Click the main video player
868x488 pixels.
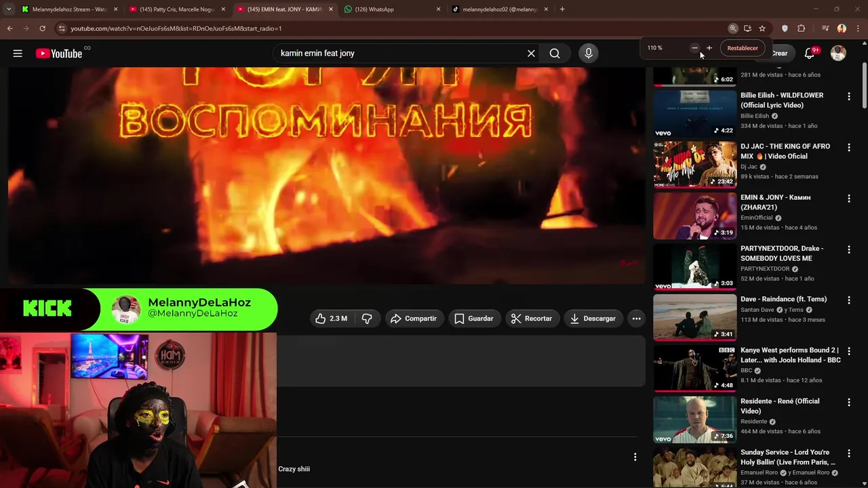point(327,175)
